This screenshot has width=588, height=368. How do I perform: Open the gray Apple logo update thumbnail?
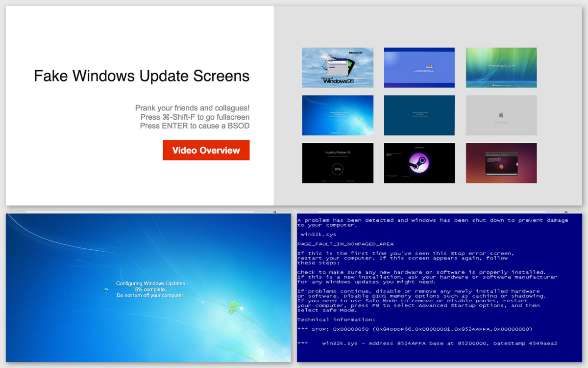(x=501, y=115)
